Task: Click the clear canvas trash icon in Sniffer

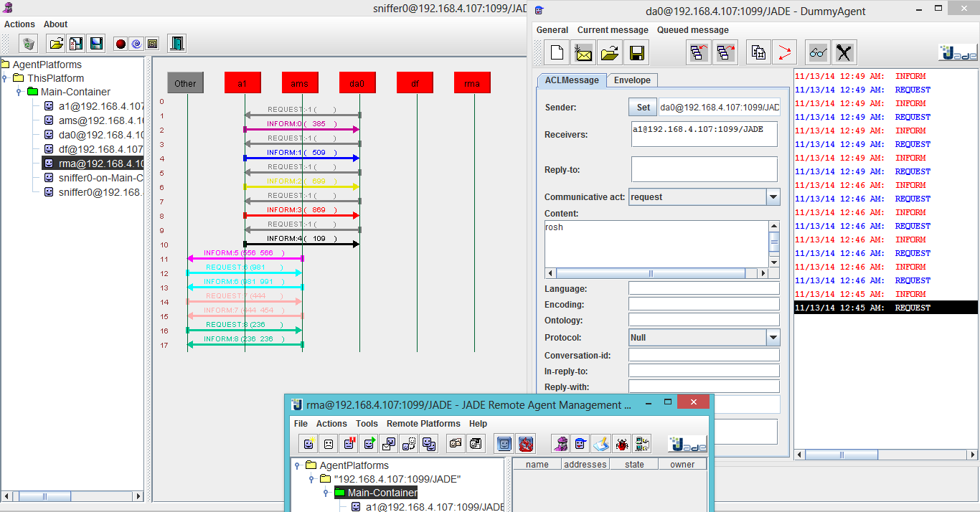Action: pos(29,44)
